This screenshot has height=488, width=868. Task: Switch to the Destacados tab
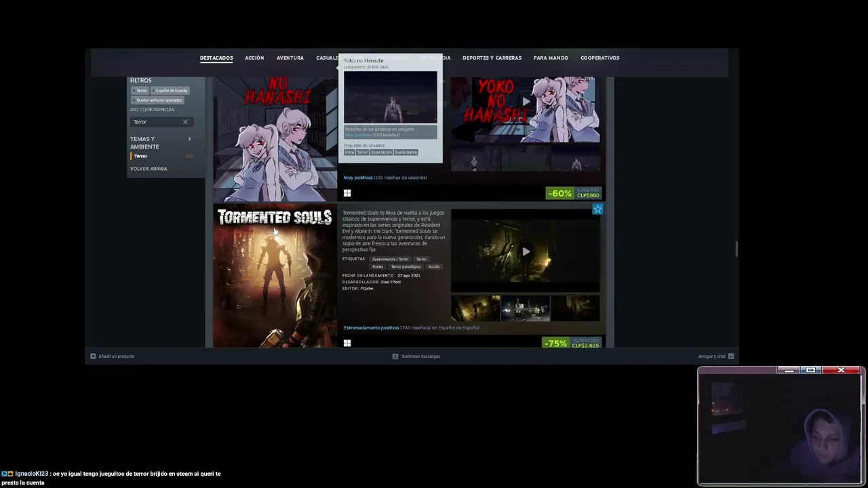216,58
